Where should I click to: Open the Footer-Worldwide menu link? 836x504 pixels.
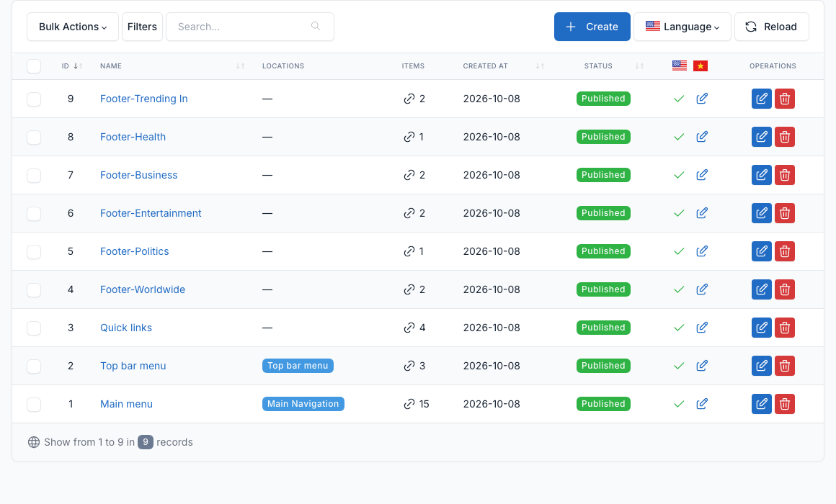pos(143,289)
